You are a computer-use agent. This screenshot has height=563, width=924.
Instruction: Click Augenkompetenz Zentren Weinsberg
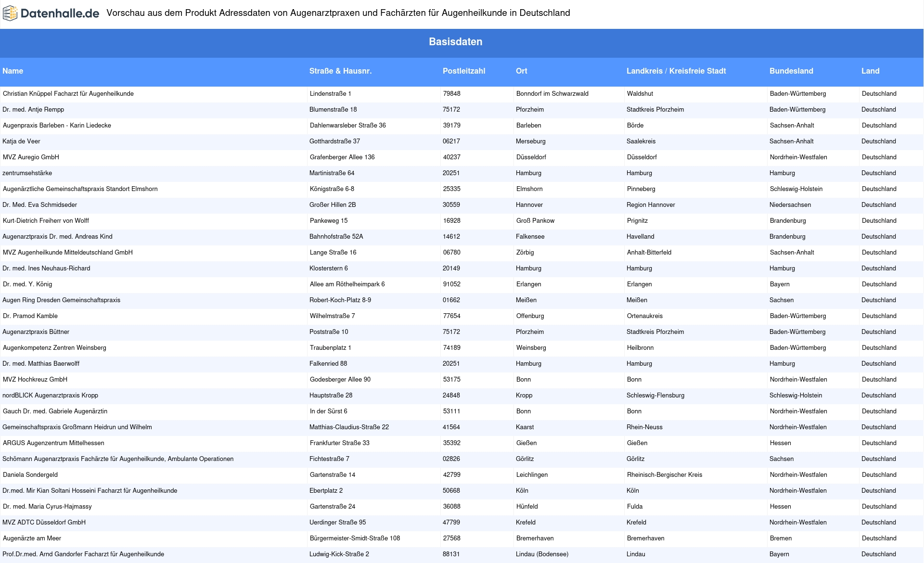(x=54, y=348)
